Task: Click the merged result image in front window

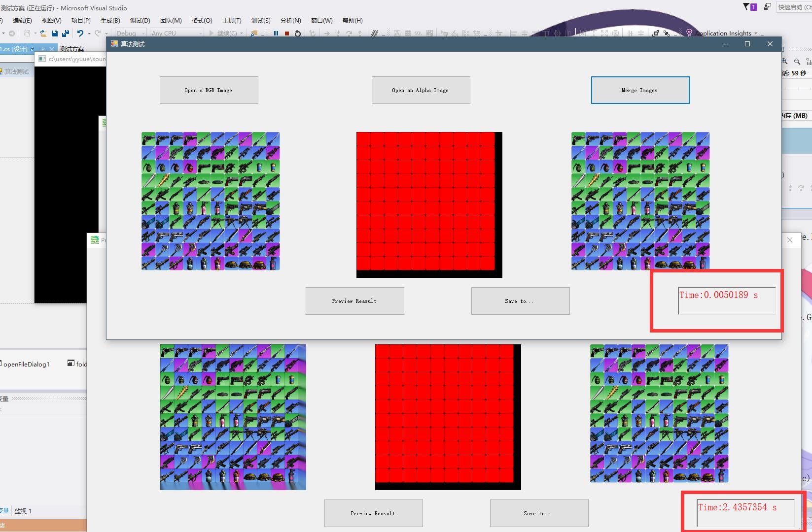Action: (x=640, y=201)
